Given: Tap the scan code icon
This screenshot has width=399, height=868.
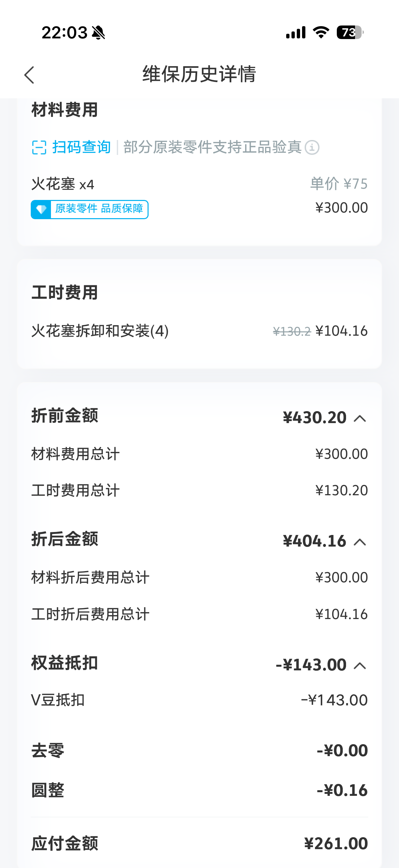Looking at the screenshot, I should [39, 147].
